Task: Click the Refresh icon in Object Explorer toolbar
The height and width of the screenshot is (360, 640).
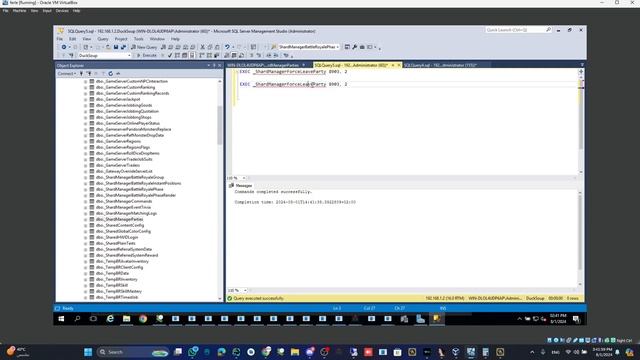Action: [111, 73]
